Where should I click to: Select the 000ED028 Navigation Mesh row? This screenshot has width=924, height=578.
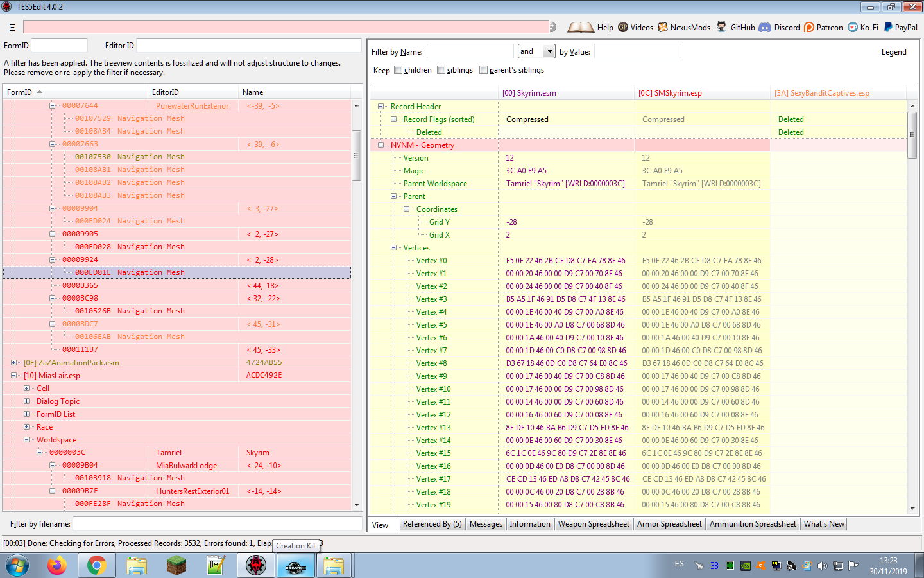pyautogui.click(x=177, y=247)
